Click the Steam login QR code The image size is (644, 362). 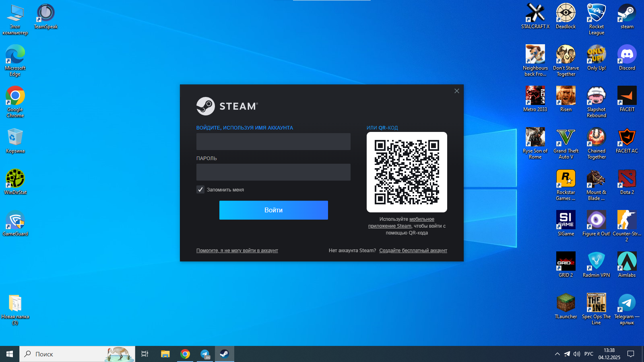pyautogui.click(x=407, y=172)
